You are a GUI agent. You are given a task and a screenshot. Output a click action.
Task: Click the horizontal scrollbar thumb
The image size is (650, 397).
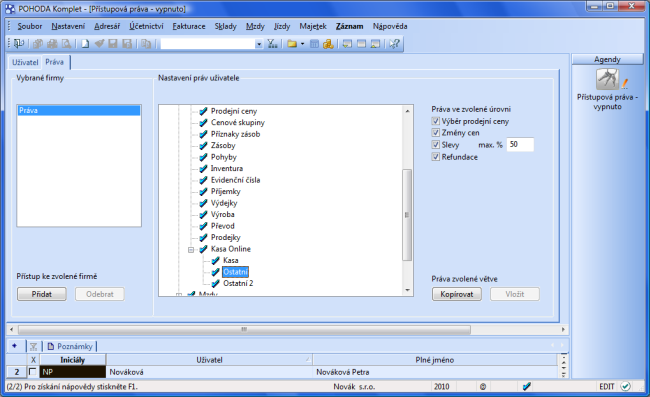[x=244, y=329]
